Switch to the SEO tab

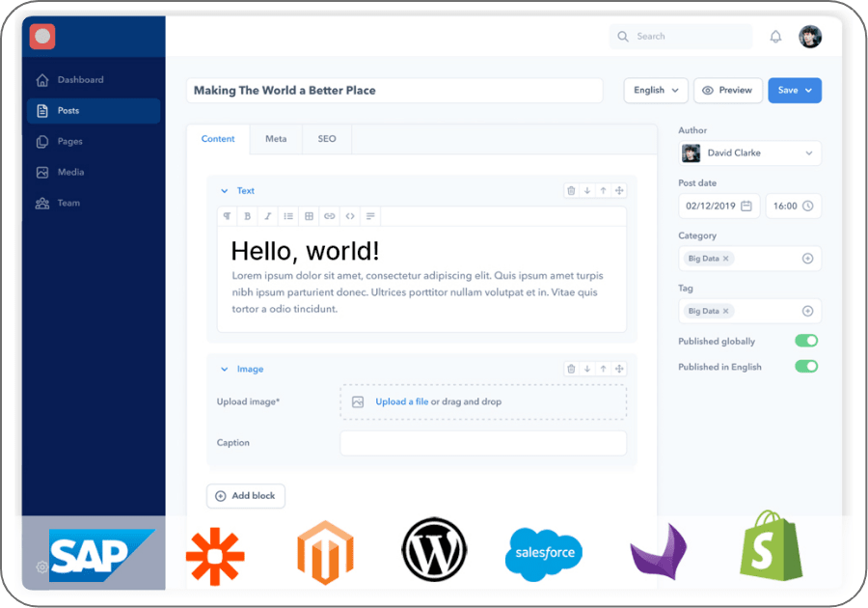327,138
